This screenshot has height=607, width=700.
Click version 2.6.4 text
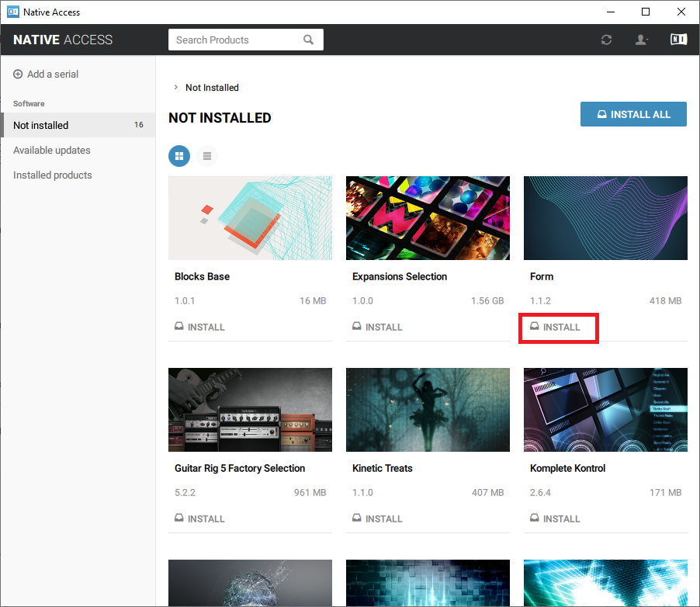pos(540,493)
